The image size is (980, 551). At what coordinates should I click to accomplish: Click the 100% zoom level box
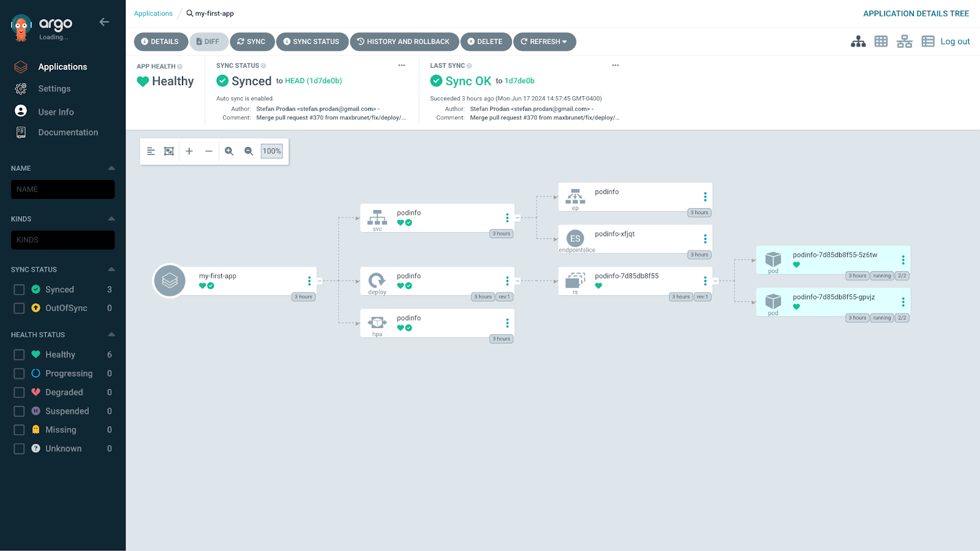(x=272, y=151)
